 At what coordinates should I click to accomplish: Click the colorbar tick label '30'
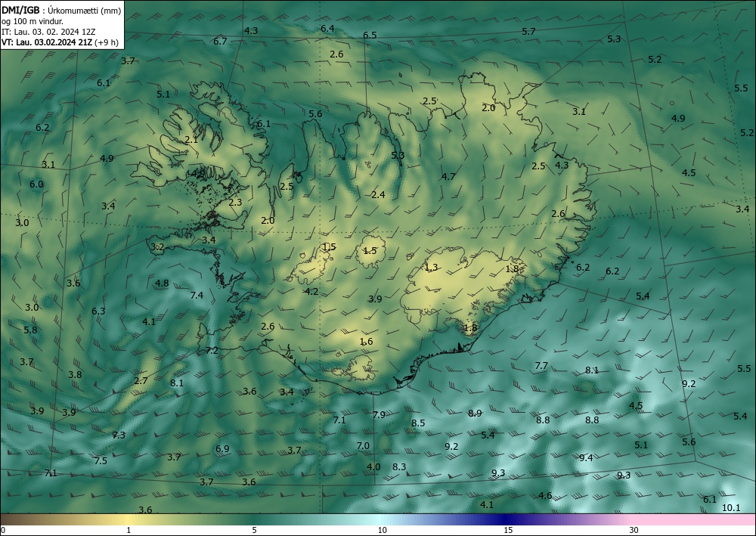pos(634,531)
